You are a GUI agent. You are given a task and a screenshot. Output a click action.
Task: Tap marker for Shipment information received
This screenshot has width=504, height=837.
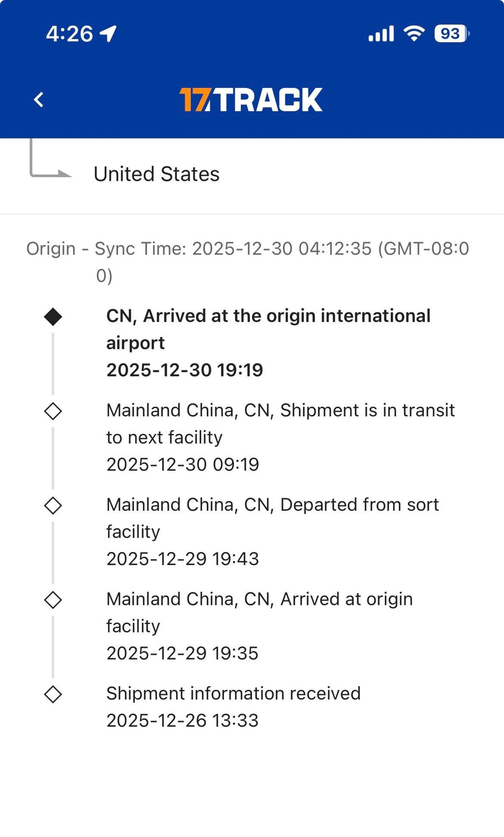click(x=53, y=694)
